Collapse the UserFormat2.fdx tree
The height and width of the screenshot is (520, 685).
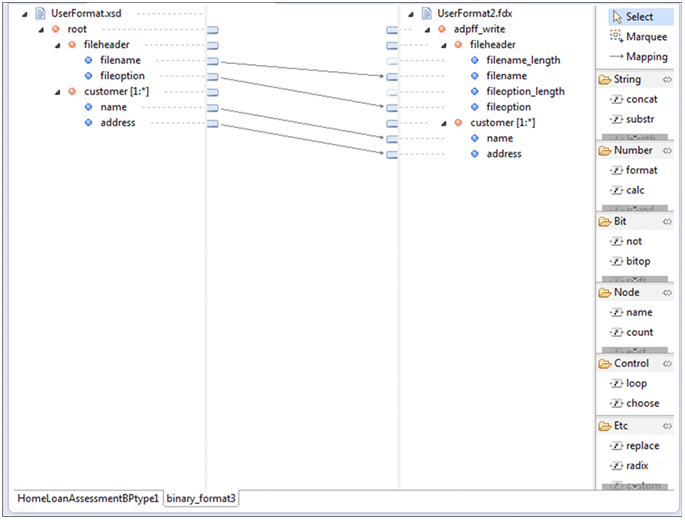click(411, 14)
